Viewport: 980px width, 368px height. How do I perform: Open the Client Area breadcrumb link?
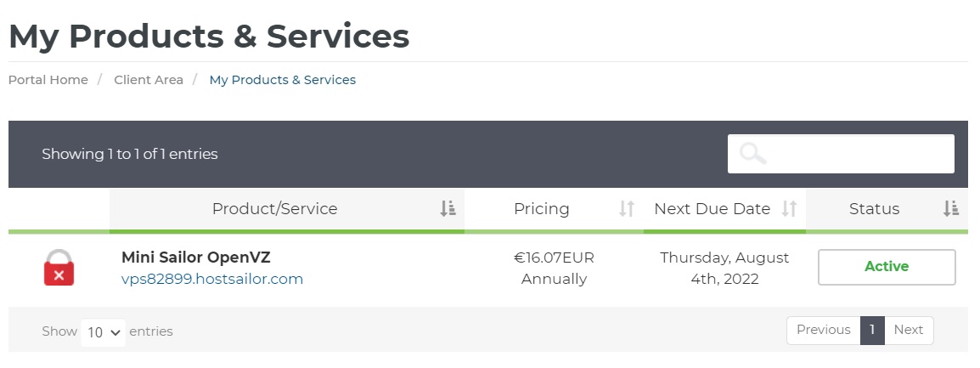pos(149,80)
